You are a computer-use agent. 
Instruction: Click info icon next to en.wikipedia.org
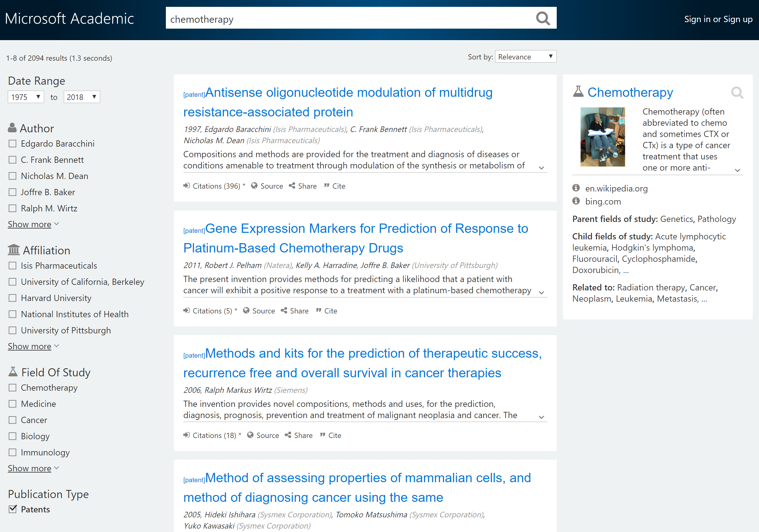pos(576,188)
